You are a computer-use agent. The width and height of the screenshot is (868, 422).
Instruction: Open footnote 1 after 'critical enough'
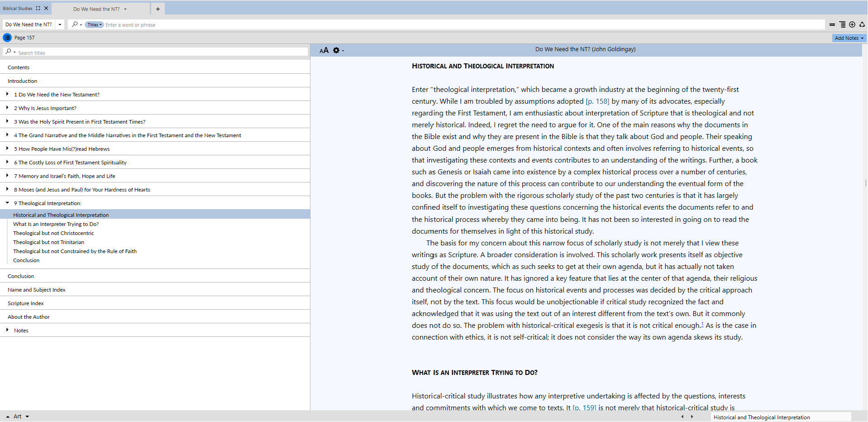(x=702, y=324)
